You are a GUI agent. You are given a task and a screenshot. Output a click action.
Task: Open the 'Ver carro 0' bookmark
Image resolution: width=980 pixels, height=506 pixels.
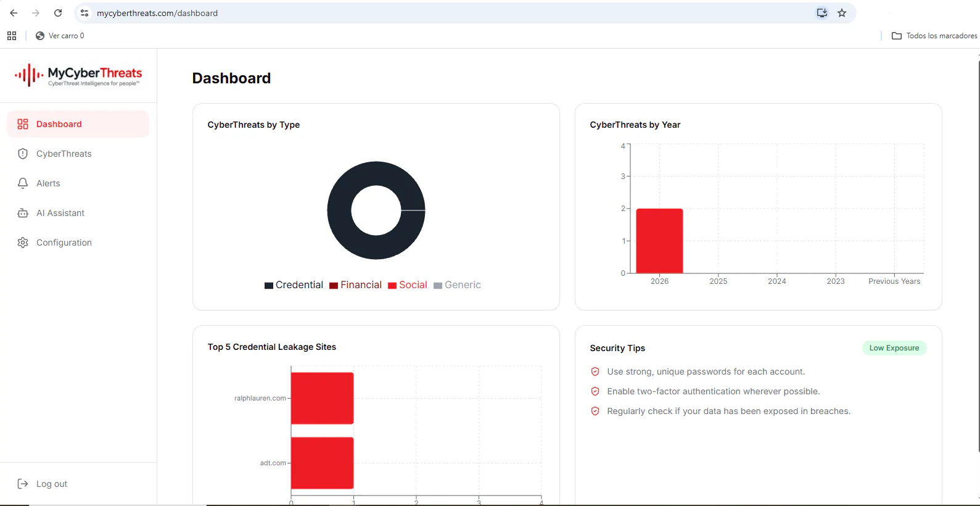click(x=60, y=36)
